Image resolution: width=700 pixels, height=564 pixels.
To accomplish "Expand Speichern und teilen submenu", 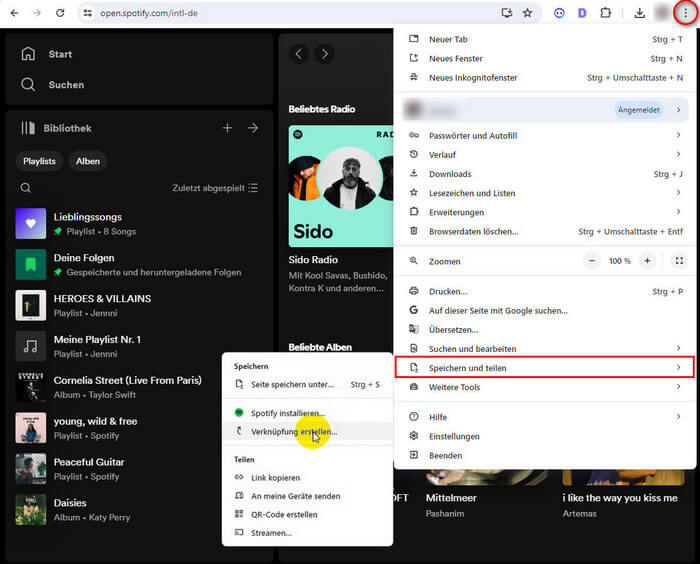I will pos(545,368).
